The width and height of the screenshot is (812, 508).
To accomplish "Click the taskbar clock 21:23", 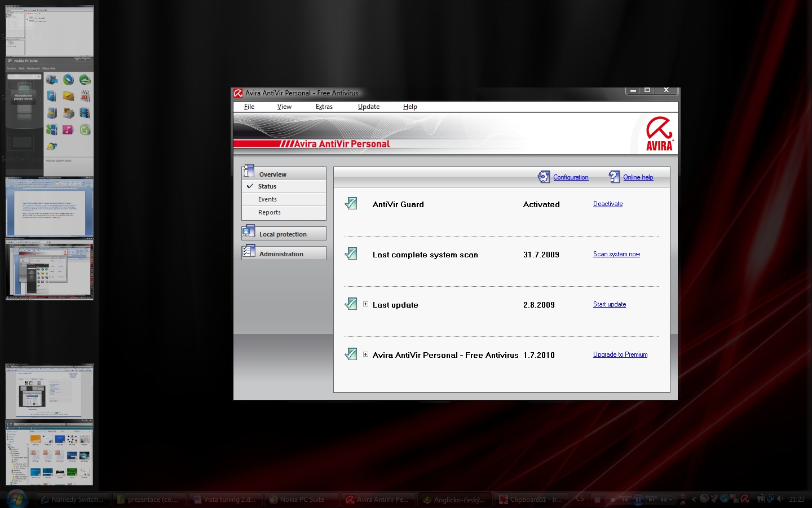I will [x=797, y=499].
